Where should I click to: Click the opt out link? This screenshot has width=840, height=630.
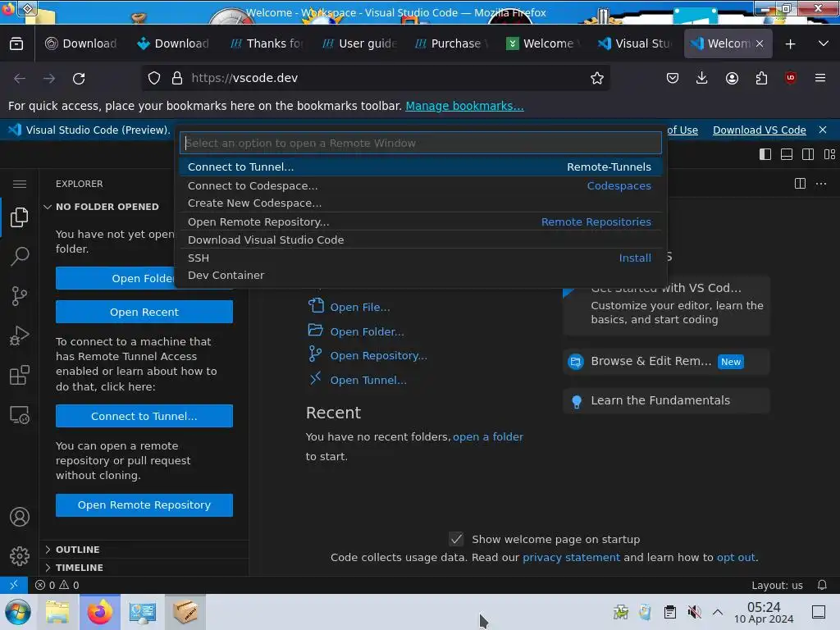click(736, 557)
